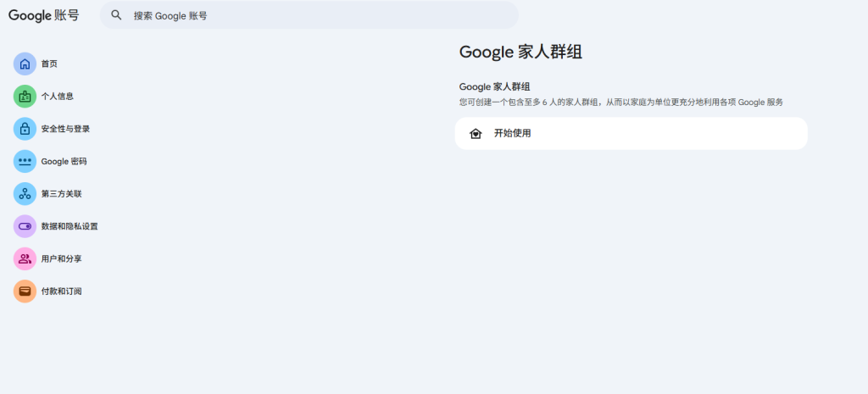Click the 安全性与登录 padlock icon
The image size is (868, 394).
point(25,129)
